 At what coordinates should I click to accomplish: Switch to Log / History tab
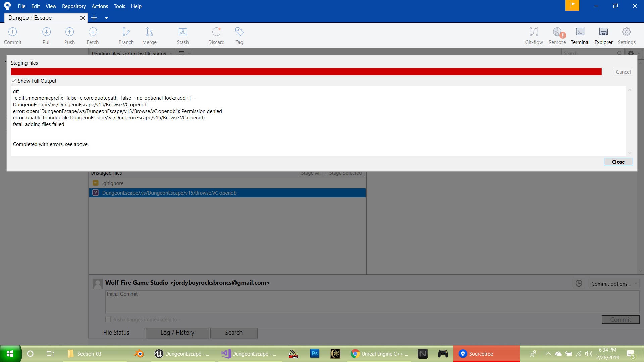(177, 333)
